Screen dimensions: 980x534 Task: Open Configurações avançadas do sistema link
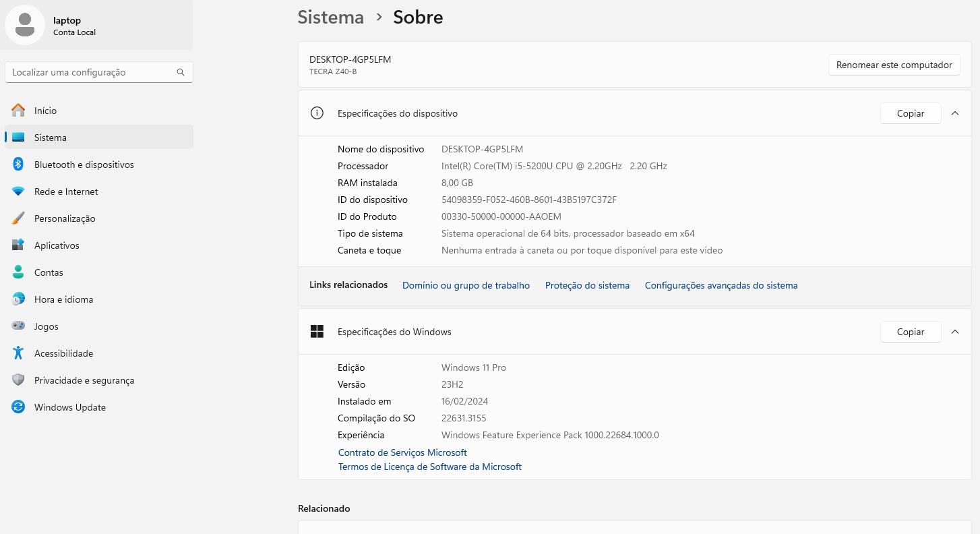721,285
